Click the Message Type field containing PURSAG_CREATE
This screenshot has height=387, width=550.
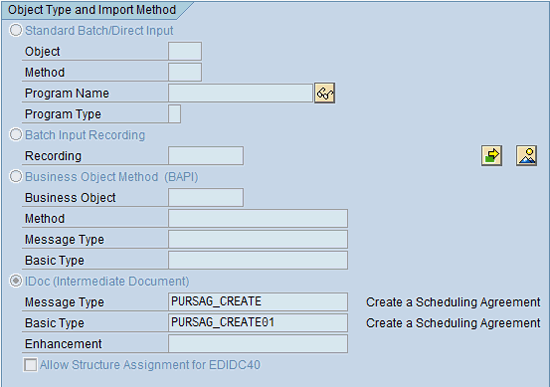tap(258, 302)
